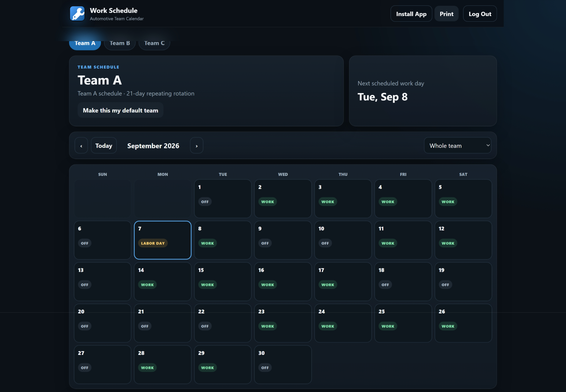Click the OFF badge on September 18

(x=385, y=285)
